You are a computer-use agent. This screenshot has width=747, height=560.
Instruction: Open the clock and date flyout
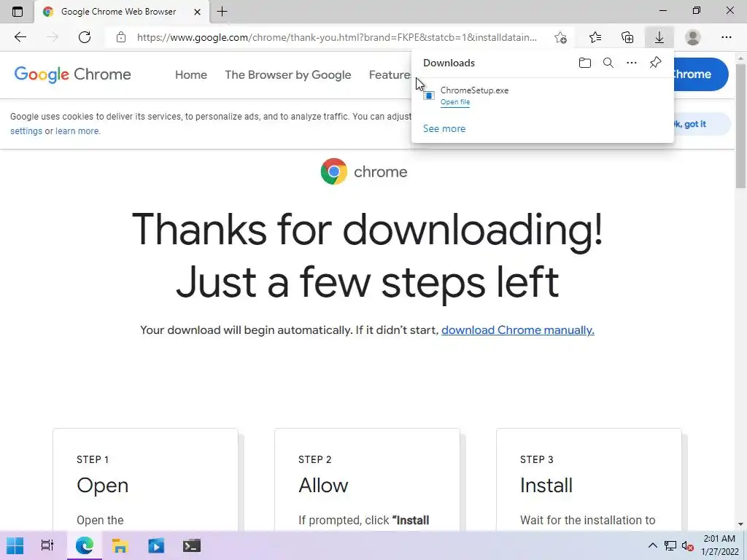[x=720, y=545]
